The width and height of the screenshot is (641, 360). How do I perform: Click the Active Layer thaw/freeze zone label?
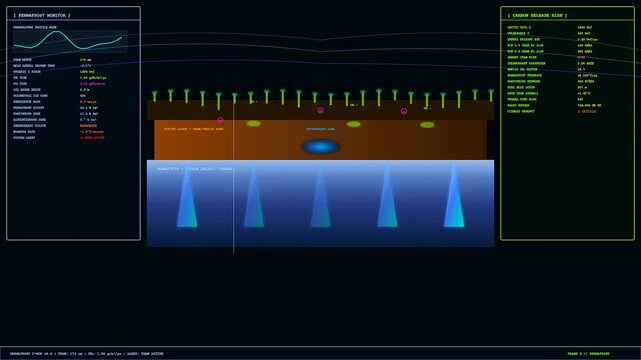pos(194,129)
